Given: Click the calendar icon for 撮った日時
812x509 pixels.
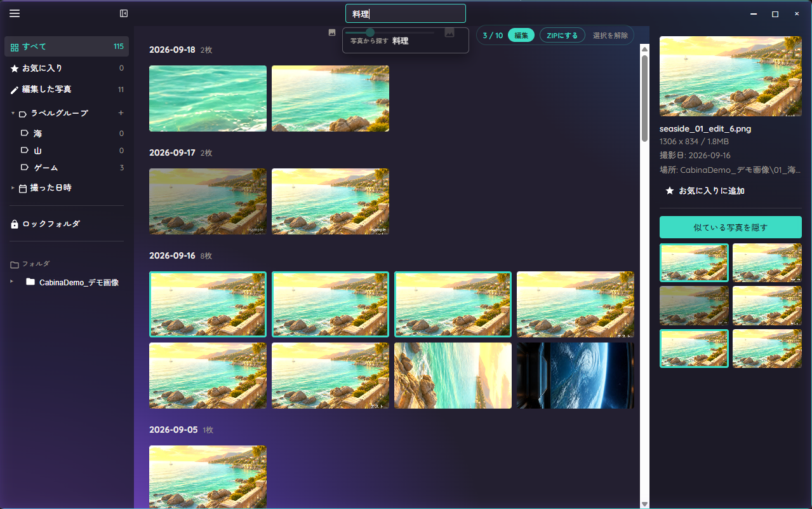Looking at the screenshot, I should pyautogui.click(x=23, y=188).
